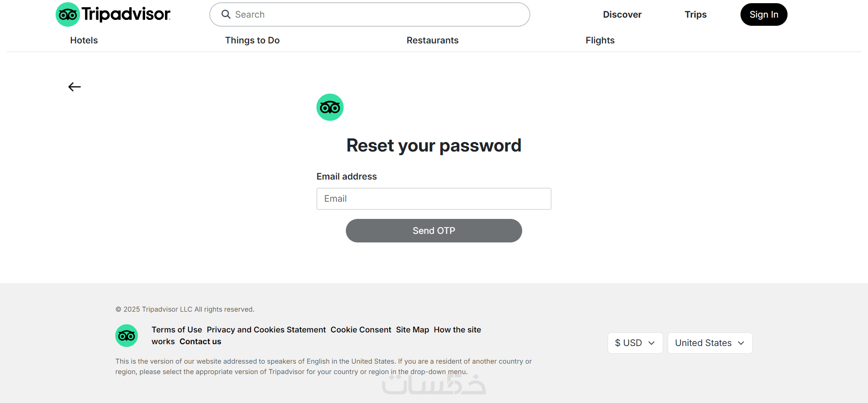
Task: Click the magnifying glass search icon
Action: click(226, 14)
